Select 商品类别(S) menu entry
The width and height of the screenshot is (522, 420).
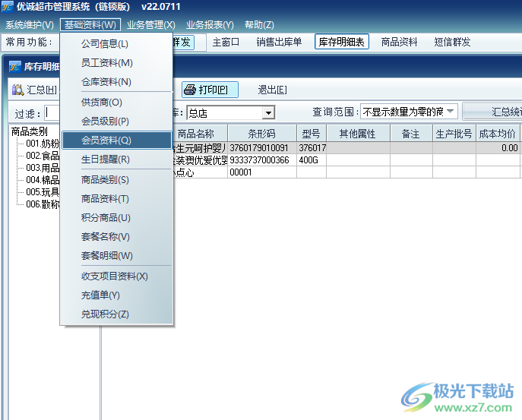tap(116, 180)
